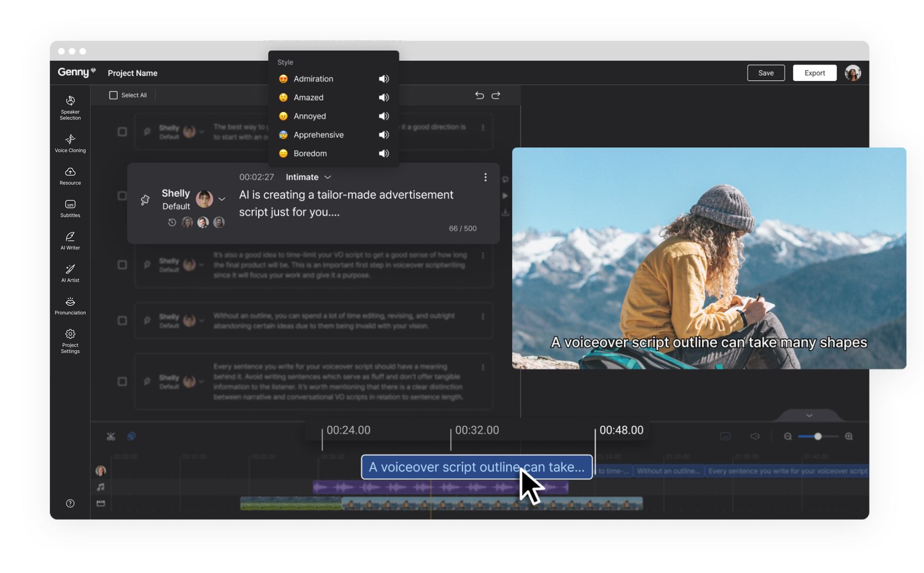Select the Boredom style option
924x573 pixels.
tap(310, 153)
